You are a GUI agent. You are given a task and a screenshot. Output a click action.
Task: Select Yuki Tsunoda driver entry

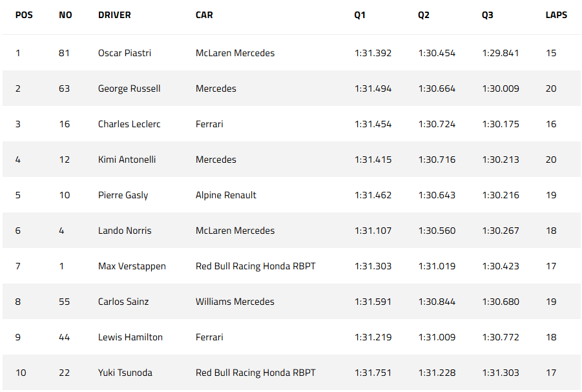tap(125, 373)
